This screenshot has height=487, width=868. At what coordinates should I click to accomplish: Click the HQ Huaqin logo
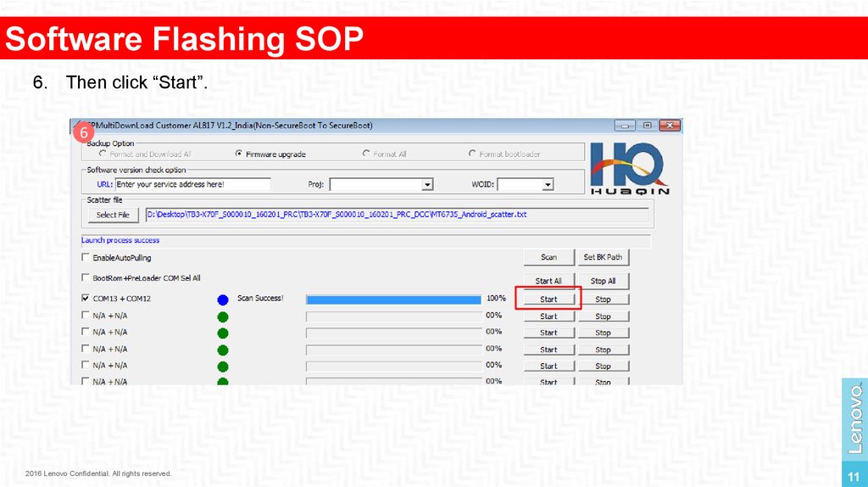[630, 169]
